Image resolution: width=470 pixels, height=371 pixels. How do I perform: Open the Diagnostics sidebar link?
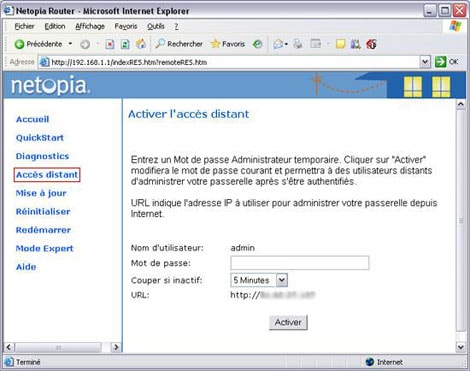pyautogui.click(x=42, y=156)
